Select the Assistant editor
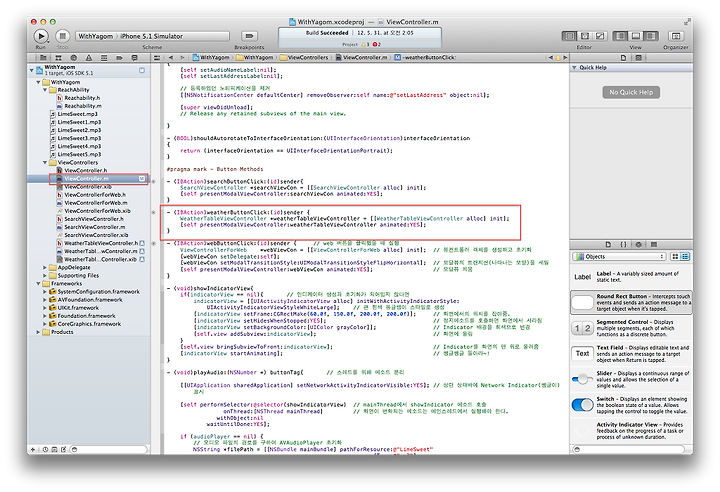This screenshot has height=492, width=720. coord(585,36)
